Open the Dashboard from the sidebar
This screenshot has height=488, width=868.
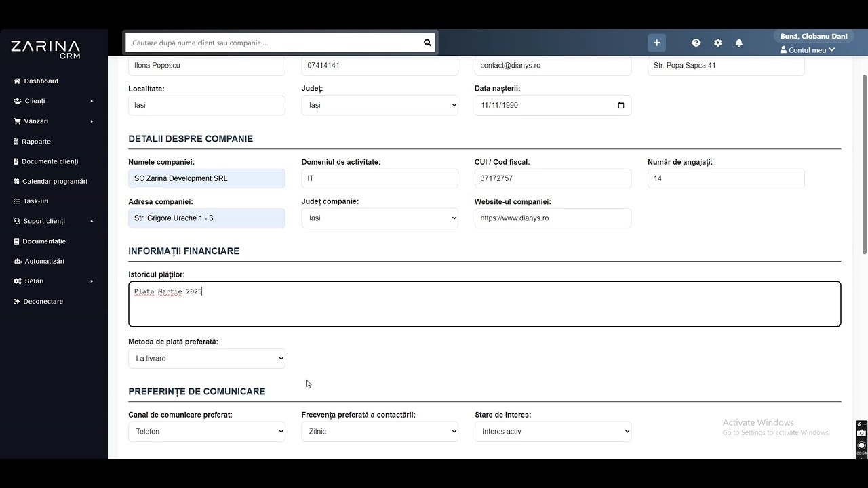(41, 81)
